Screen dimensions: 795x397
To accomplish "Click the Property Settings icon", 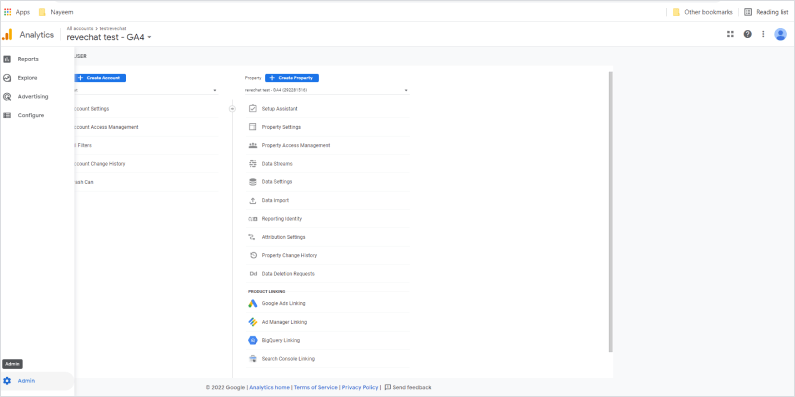I will [253, 127].
